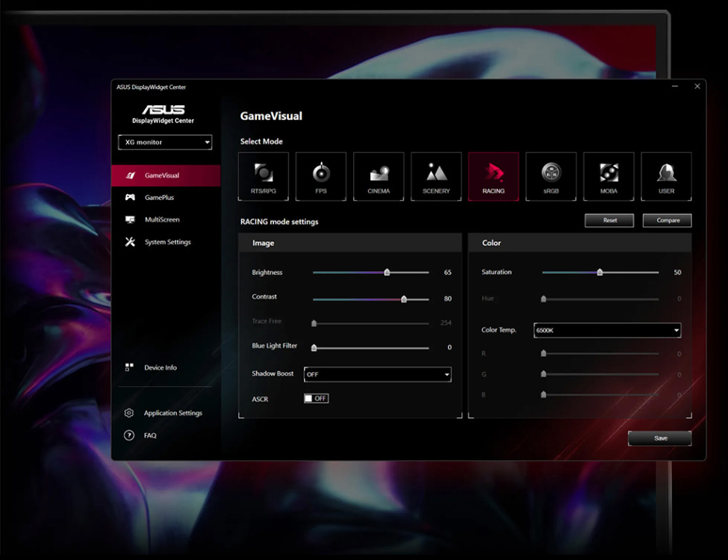728x560 pixels.
Task: Click the Hue slider handle
Action: tap(544, 299)
